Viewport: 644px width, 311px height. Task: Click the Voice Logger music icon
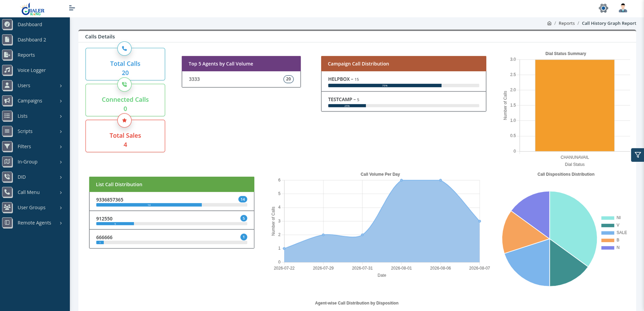click(7, 70)
